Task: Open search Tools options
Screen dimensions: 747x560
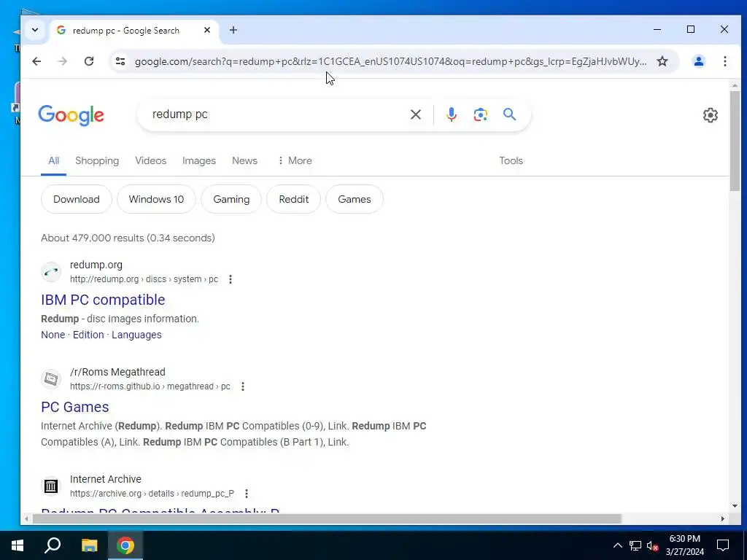Action: (x=511, y=161)
